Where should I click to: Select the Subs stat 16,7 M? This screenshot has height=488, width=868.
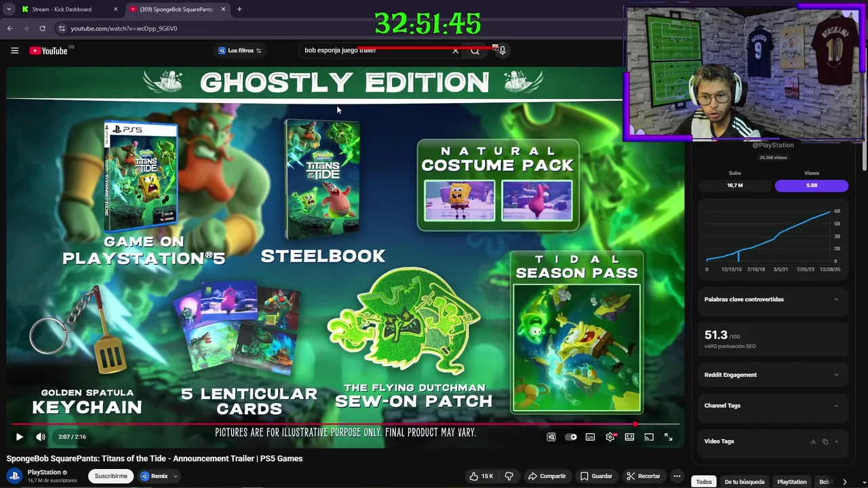point(735,185)
